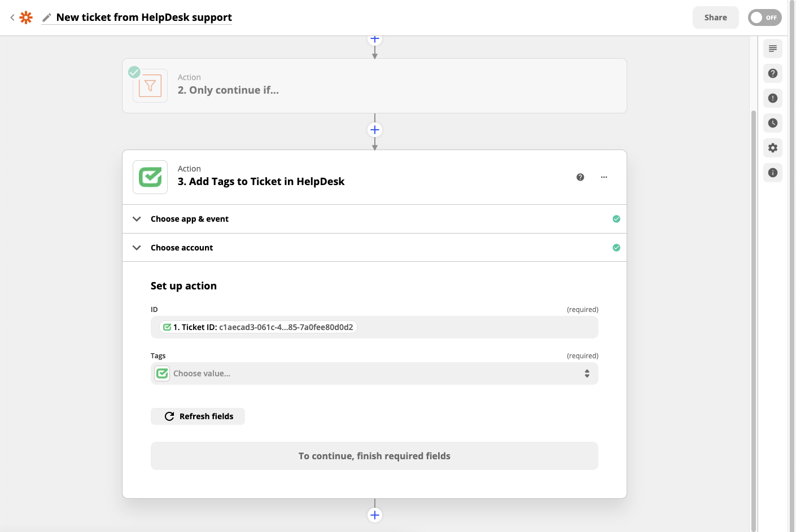Viewport: 796px width, 532px height.
Task: Open the Tags 'Choose value...' dropdown
Action: (374, 373)
